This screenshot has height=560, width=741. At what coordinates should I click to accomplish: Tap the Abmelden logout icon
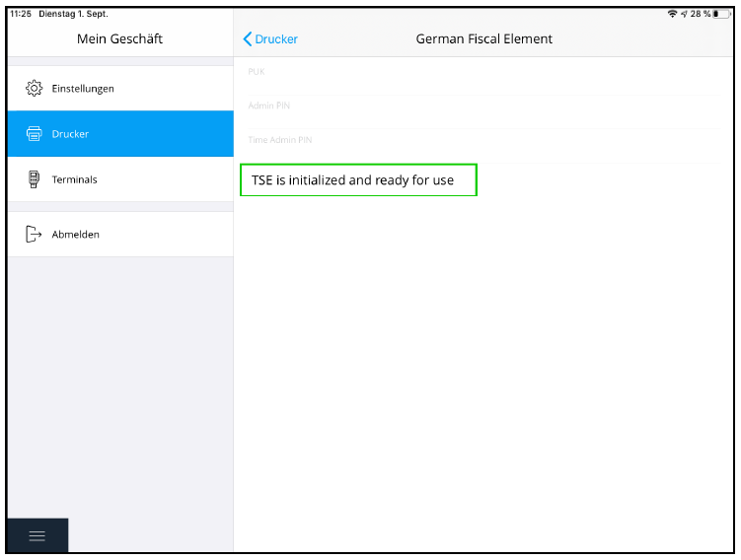tap(34, 235)
